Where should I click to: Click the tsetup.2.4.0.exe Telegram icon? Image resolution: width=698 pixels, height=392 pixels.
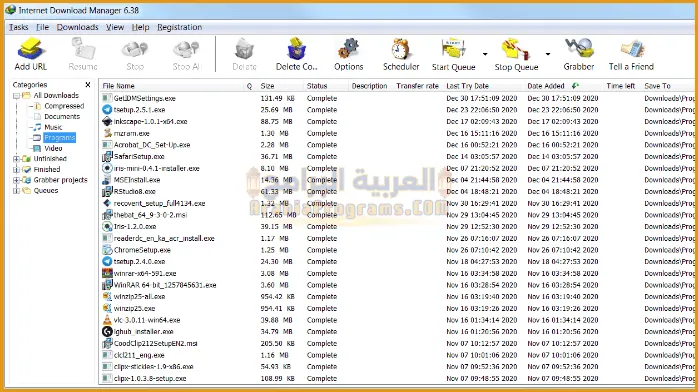point(107,262)
